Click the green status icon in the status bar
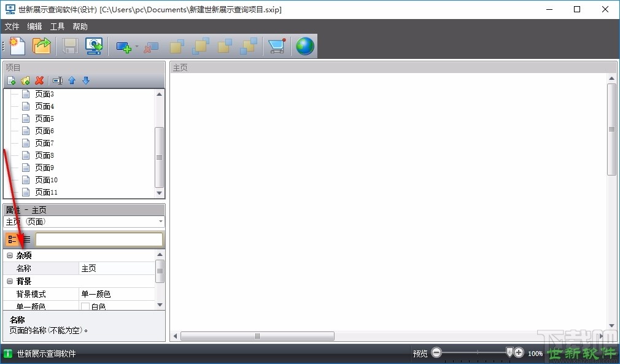620x364 pixels. (x=8, y=354)
